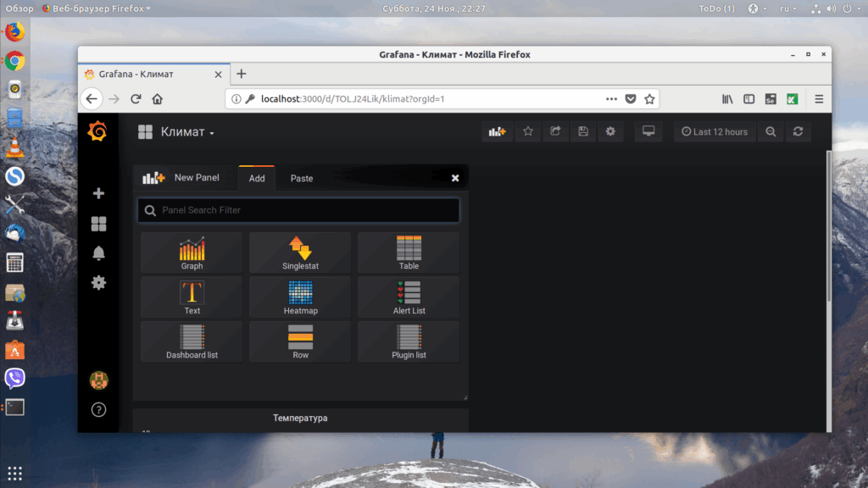The width and height of the screenshot is (868, 488).
Task: Open the accessibility menu
Action: [757, 8]
